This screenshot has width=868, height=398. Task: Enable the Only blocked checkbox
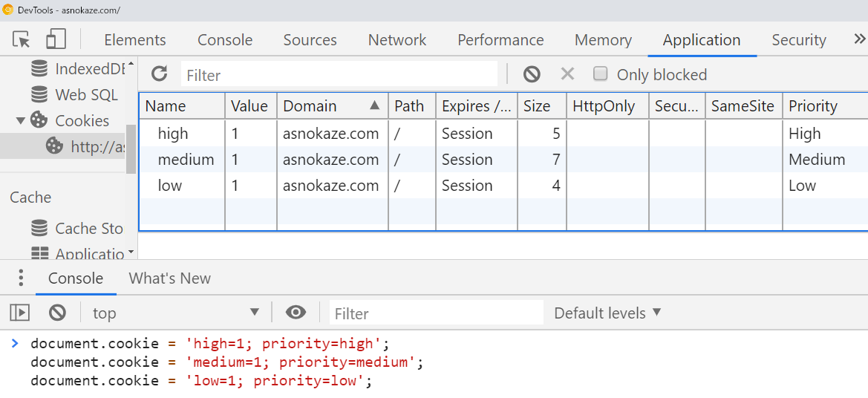601,74
